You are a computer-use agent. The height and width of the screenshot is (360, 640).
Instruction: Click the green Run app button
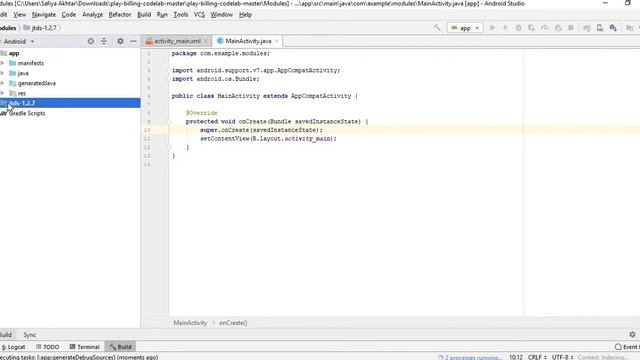point(492,28)
